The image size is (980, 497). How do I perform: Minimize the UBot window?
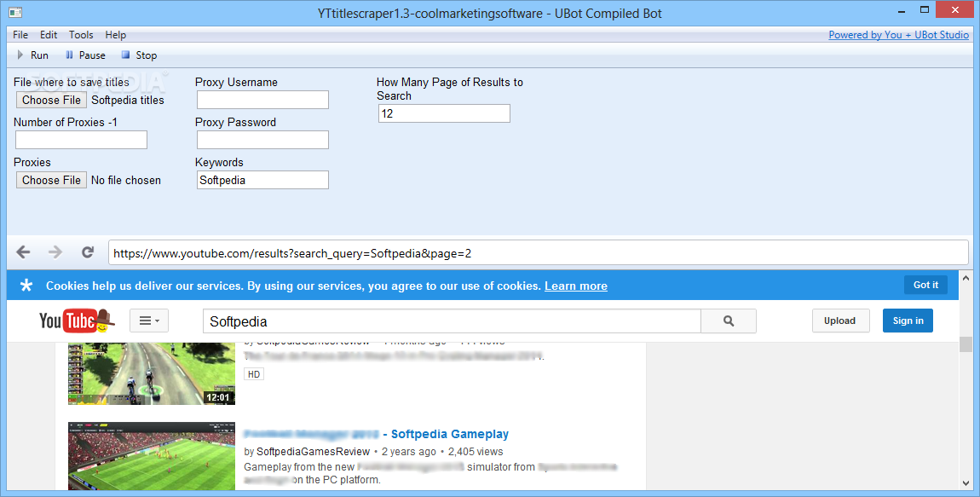point(902,11)
